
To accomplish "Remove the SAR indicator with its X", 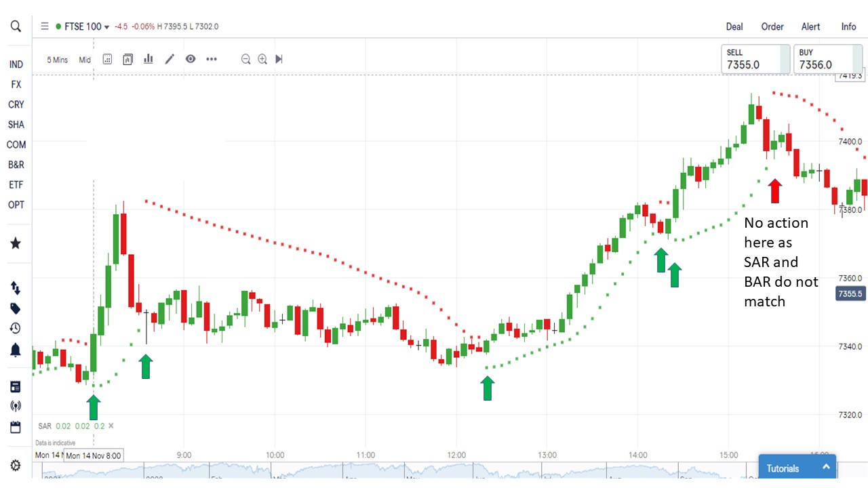I will click(111, 426).
